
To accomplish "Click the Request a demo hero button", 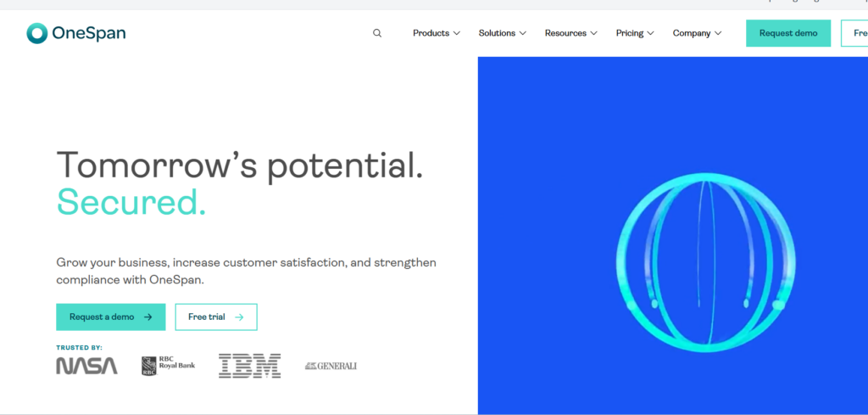I will pyautogui.click(x=110, y=317).
